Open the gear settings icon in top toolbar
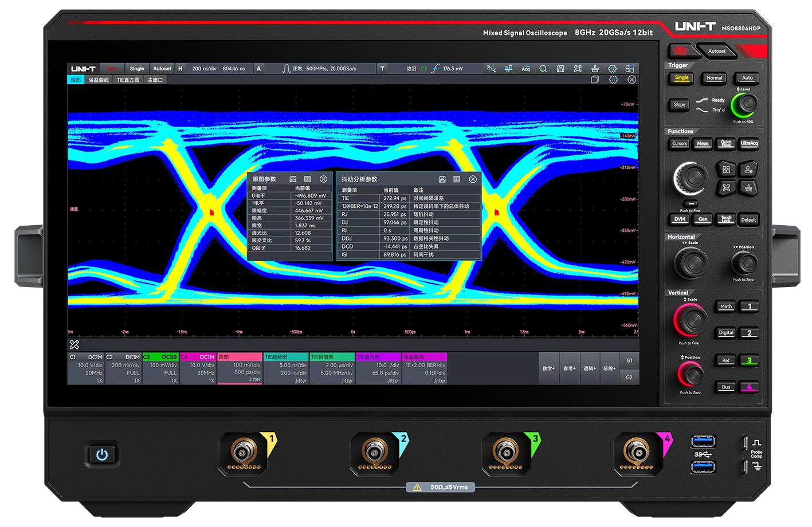The height and width of the screenshot is (527, 812). [612, 69]
